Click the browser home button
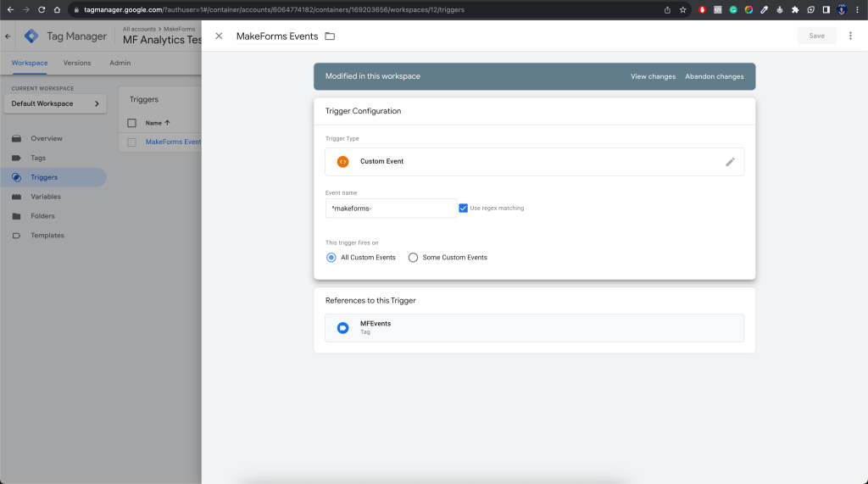 click(57, 9)
